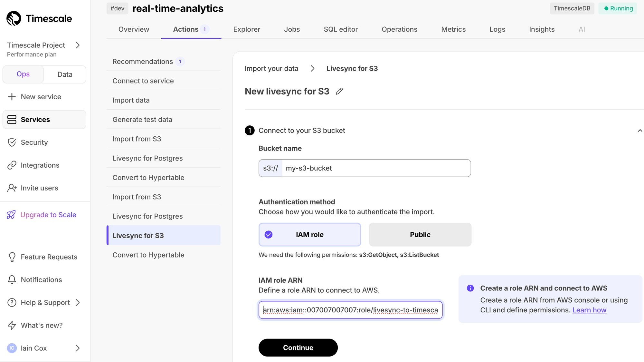Select Livesync for S3 action
The height and width of the screenshot is (362, 644).
(164, 235)
